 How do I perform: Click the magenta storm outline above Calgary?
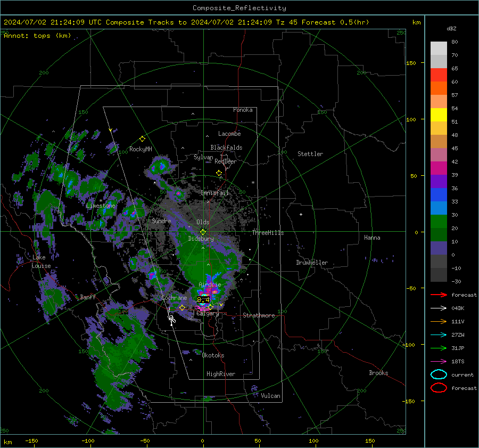pos(203,308)
